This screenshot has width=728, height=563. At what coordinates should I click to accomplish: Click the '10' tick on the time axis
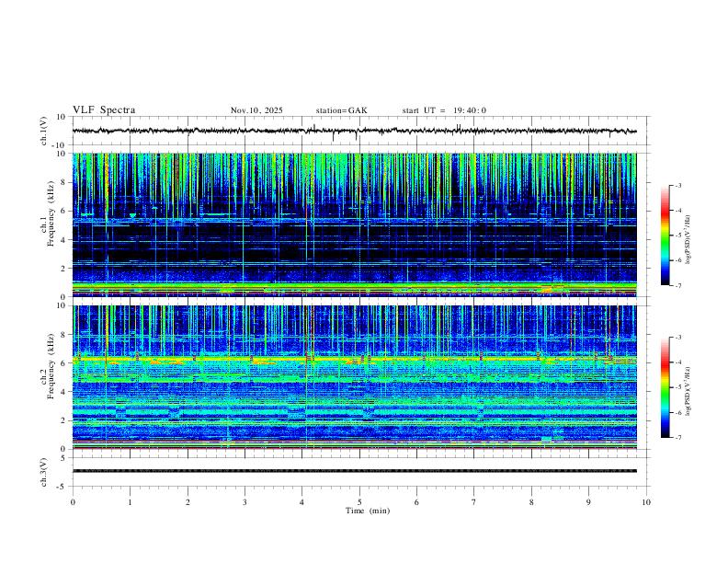646,502
